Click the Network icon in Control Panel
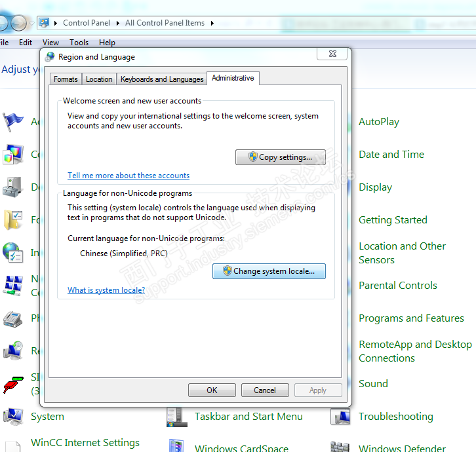 12,286
